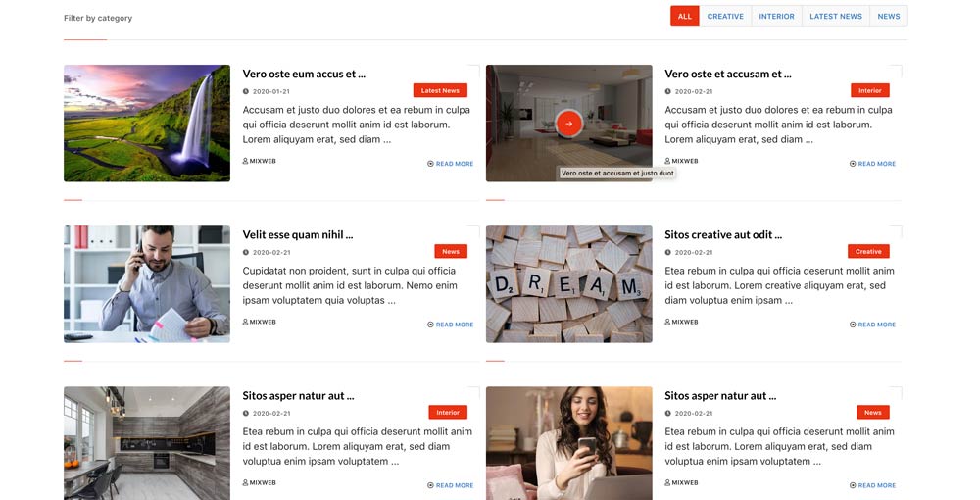Click the Creative badge on the DREAM article
Viewport: 980px width, 500px height.
(x=868, y=251)
